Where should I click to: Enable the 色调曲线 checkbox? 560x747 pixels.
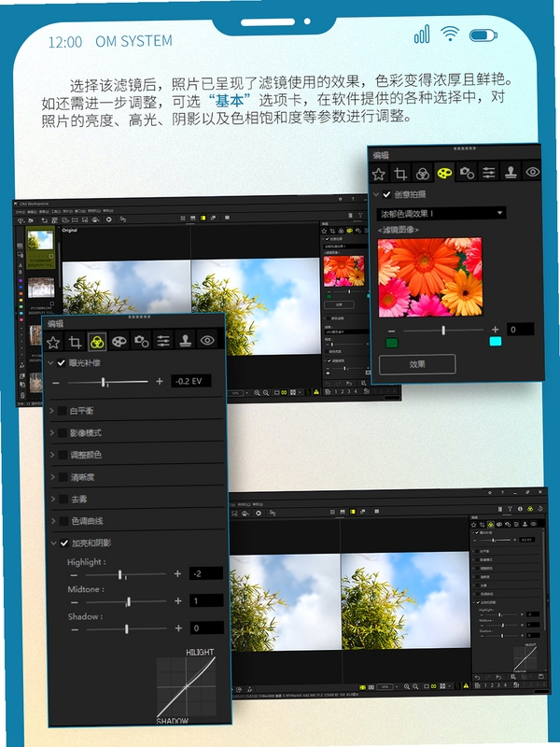point(63,521)
